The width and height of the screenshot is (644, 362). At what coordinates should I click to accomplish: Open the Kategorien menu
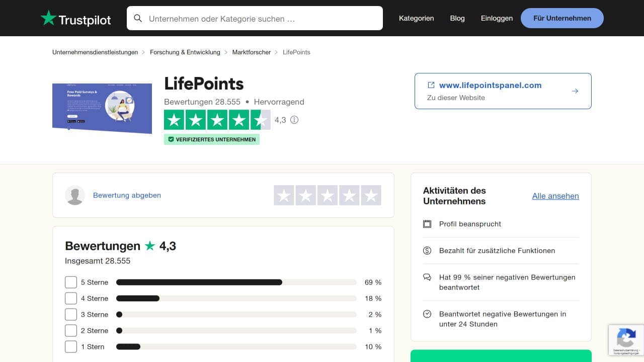[416, 18]
